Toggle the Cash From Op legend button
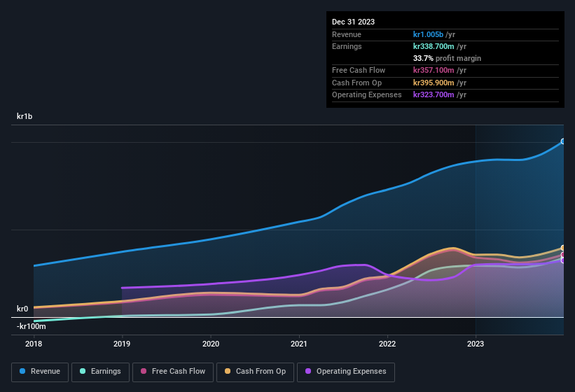This screenshot has width=575, height=392. click(x=255, y=372)
